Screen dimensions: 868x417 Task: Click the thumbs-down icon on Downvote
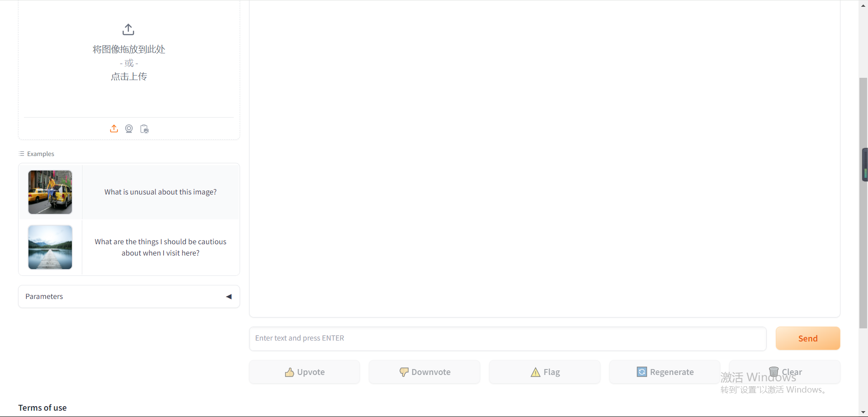[404, 372]
